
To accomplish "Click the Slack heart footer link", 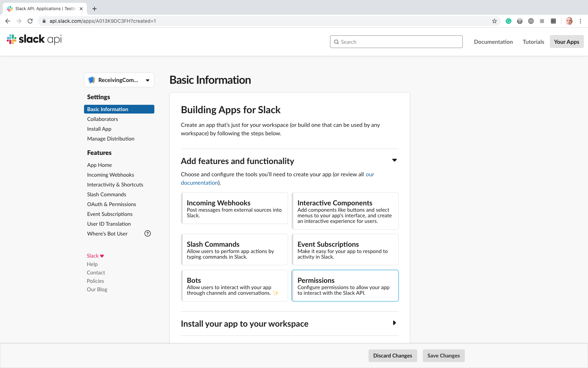I will point(95,256).
